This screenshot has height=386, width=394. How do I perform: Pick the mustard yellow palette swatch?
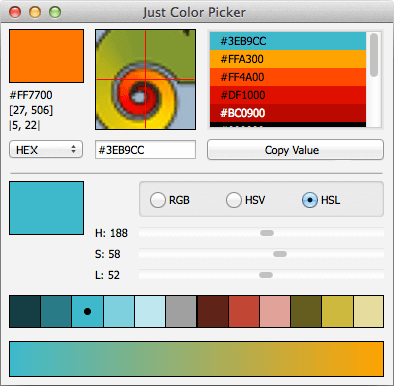(x=337, y=311)
